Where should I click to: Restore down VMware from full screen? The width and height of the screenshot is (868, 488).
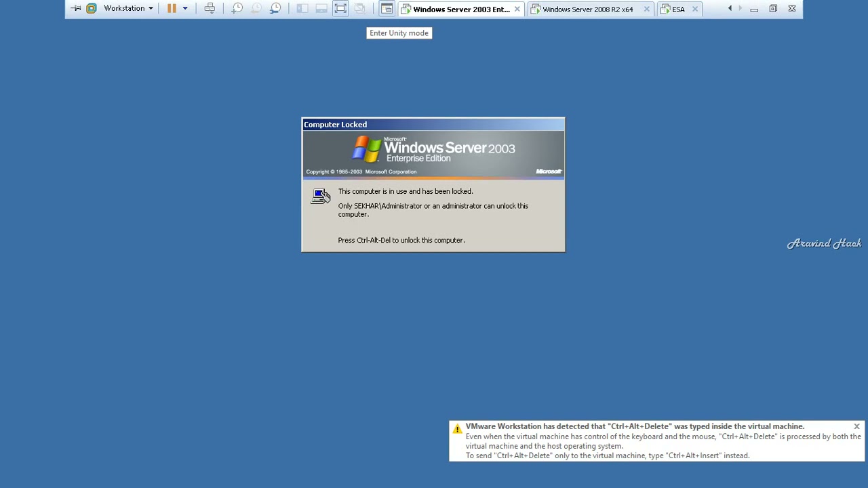[773, 9]
